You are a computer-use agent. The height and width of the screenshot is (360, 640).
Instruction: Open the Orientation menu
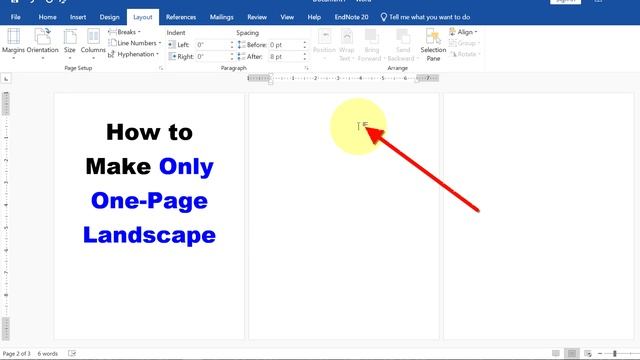pyautogui.click(x=42, y=44)
